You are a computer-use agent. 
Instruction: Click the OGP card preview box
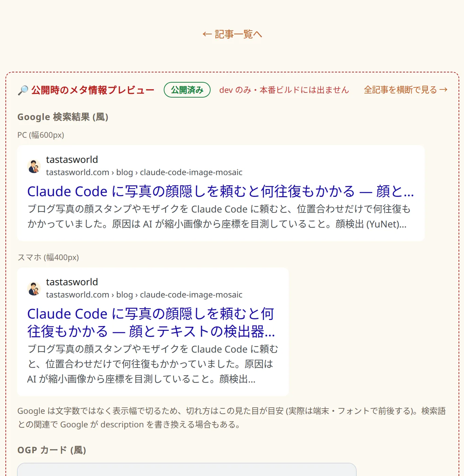click(187, 470)
